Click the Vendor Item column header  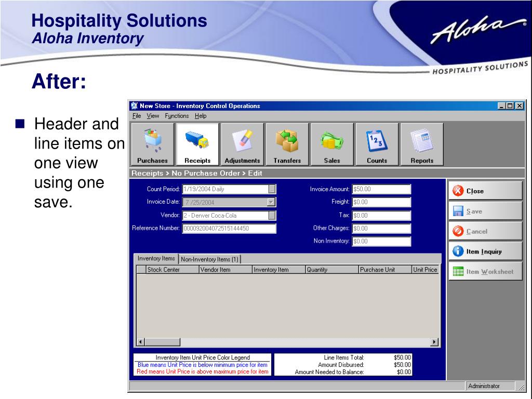(x=225, y=270)
